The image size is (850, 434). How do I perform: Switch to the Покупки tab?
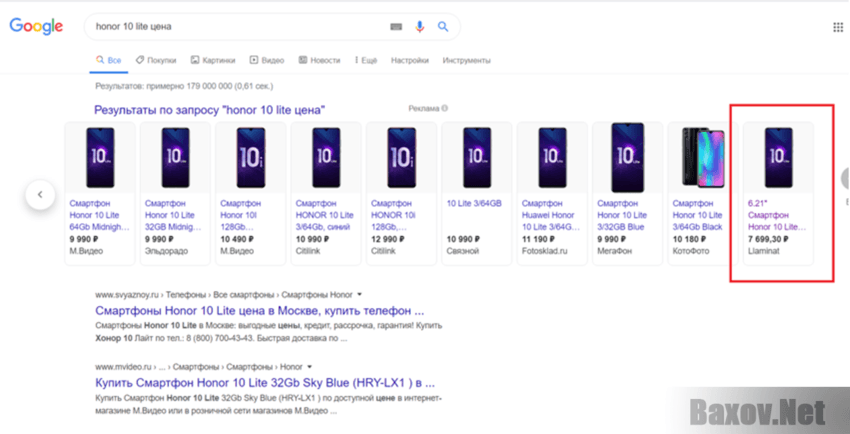156,60
